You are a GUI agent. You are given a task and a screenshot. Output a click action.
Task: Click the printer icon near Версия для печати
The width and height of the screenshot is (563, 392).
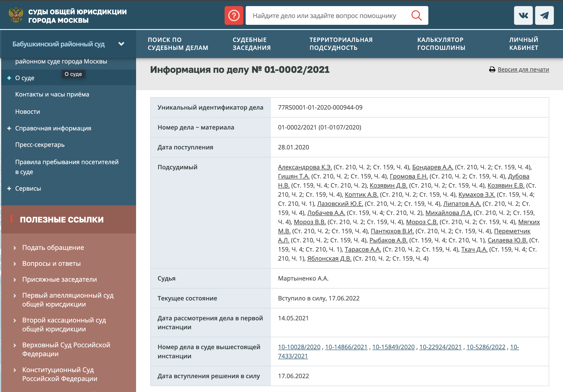click(492, 69)
